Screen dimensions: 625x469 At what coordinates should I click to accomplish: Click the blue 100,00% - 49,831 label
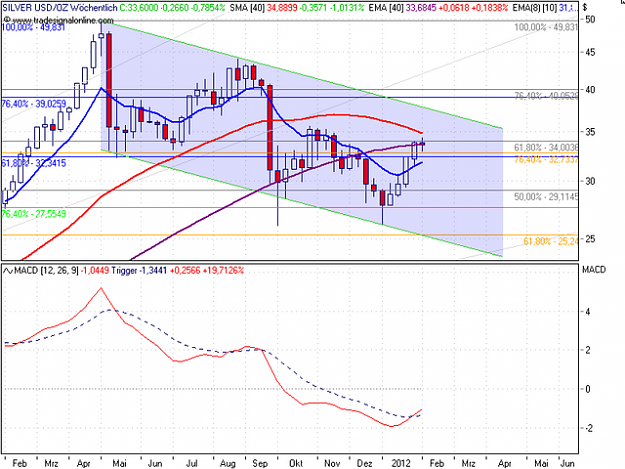(x=33, y=27)
